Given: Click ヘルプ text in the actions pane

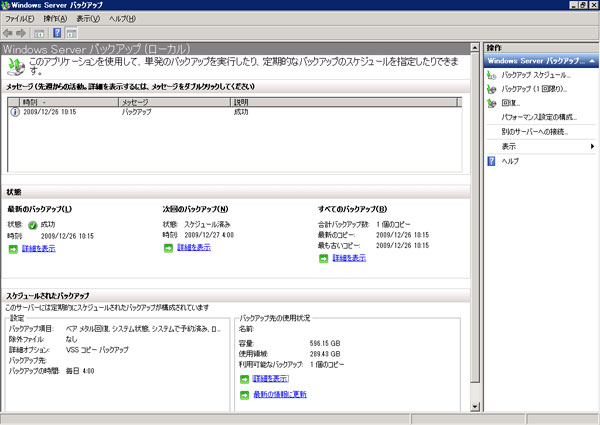Looking at the screenshot, I should coord(510,161).
